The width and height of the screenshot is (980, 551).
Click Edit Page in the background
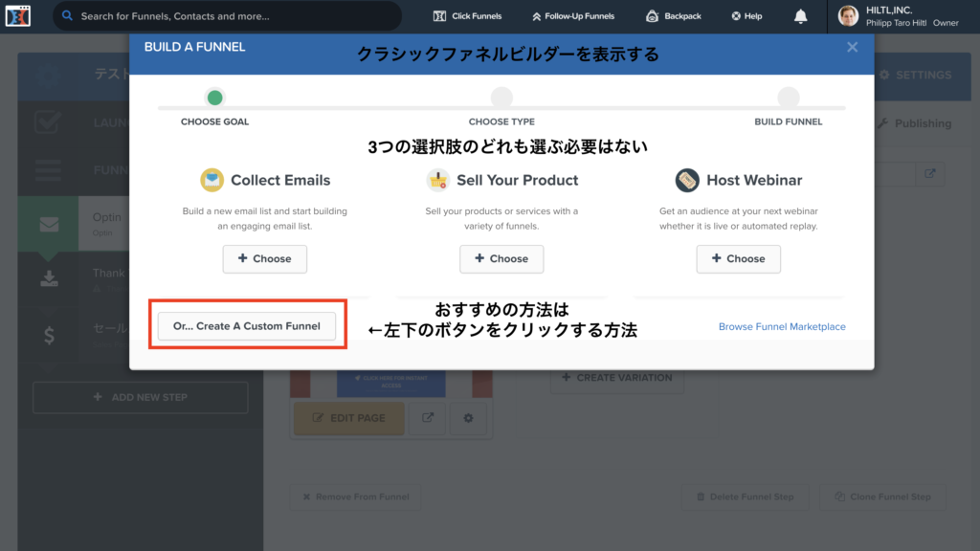(349, 418)
